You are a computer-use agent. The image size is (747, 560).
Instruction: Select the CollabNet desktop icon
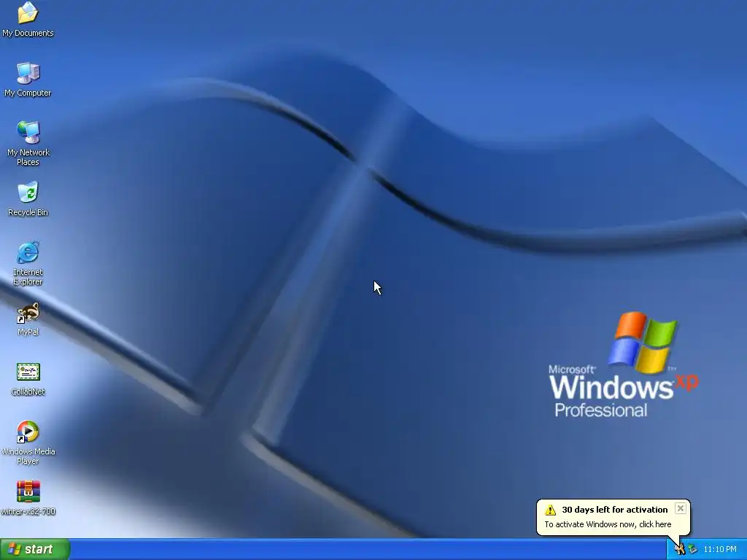(28, 379)
